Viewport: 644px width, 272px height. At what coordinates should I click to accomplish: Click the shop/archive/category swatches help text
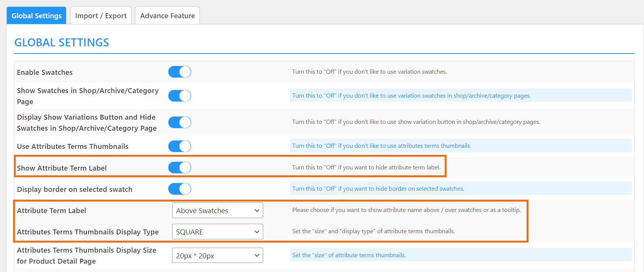pyautogui.click(x=411, y=96)
